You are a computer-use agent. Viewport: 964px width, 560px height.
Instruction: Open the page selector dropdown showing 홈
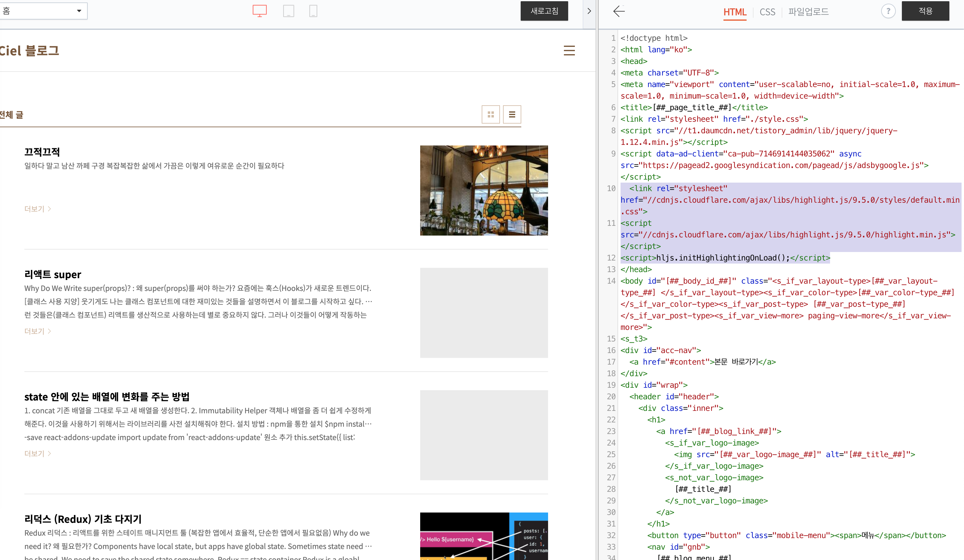click(x=43, y=11)
